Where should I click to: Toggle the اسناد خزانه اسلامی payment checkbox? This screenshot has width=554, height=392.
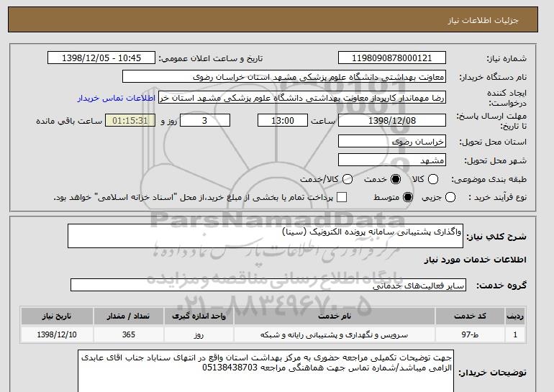342,197
